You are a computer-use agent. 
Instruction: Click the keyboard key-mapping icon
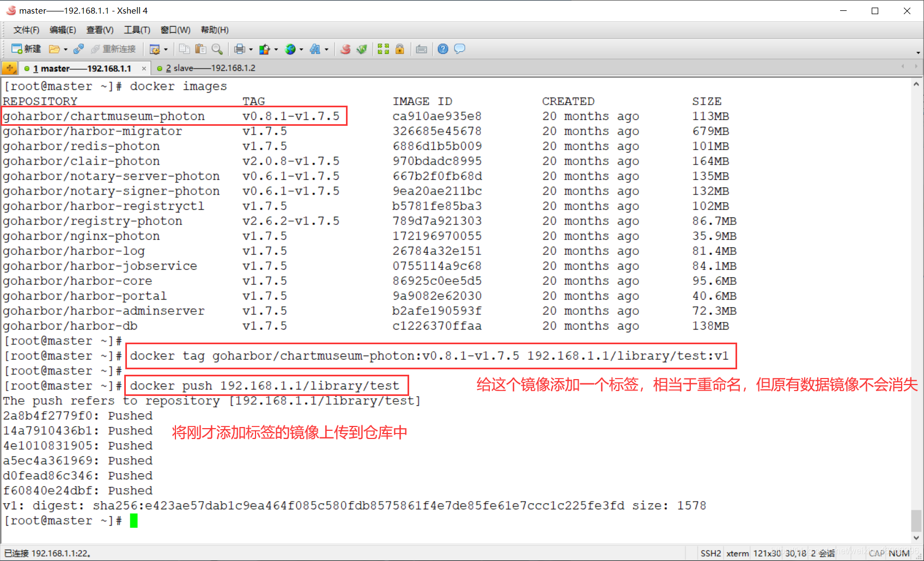[x=421, y=49]
